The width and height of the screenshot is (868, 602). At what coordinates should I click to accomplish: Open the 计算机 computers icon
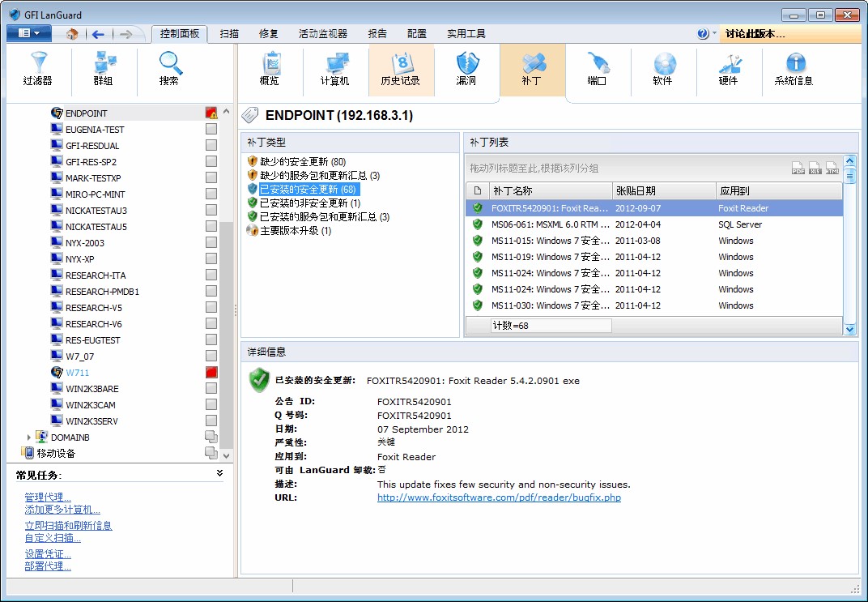(335, 62)
